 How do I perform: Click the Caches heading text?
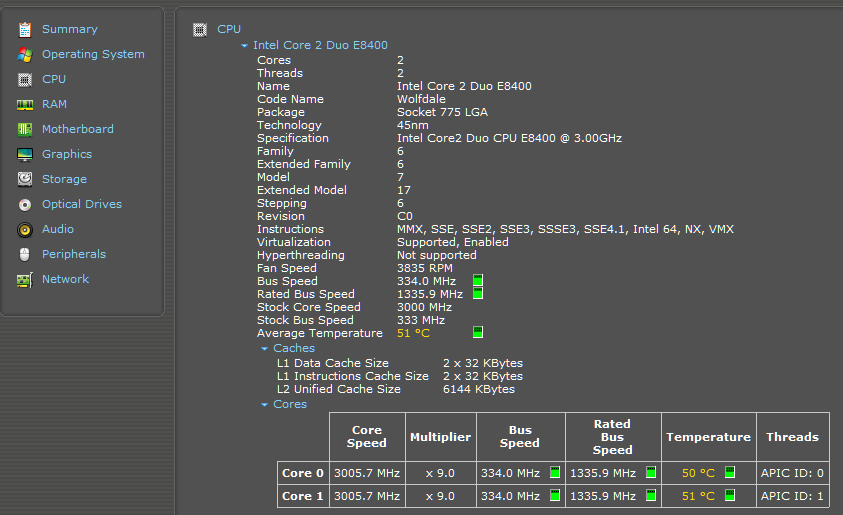tap(294, 348)
